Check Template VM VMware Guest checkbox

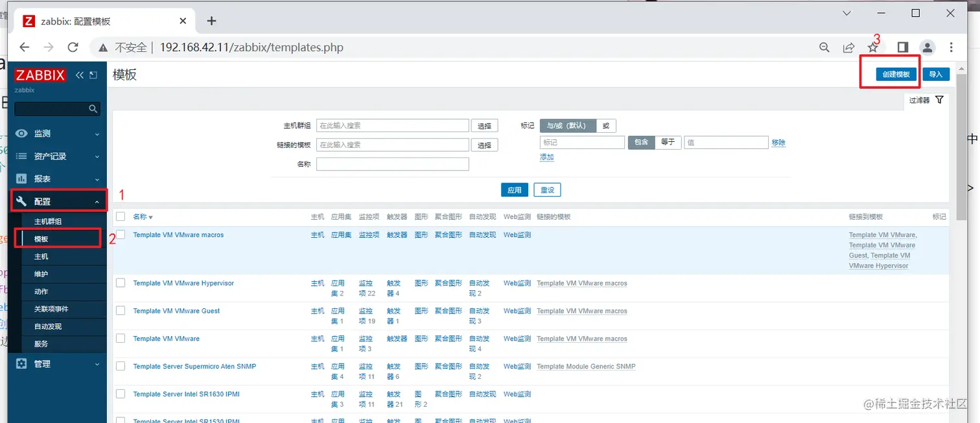(121, 311)
